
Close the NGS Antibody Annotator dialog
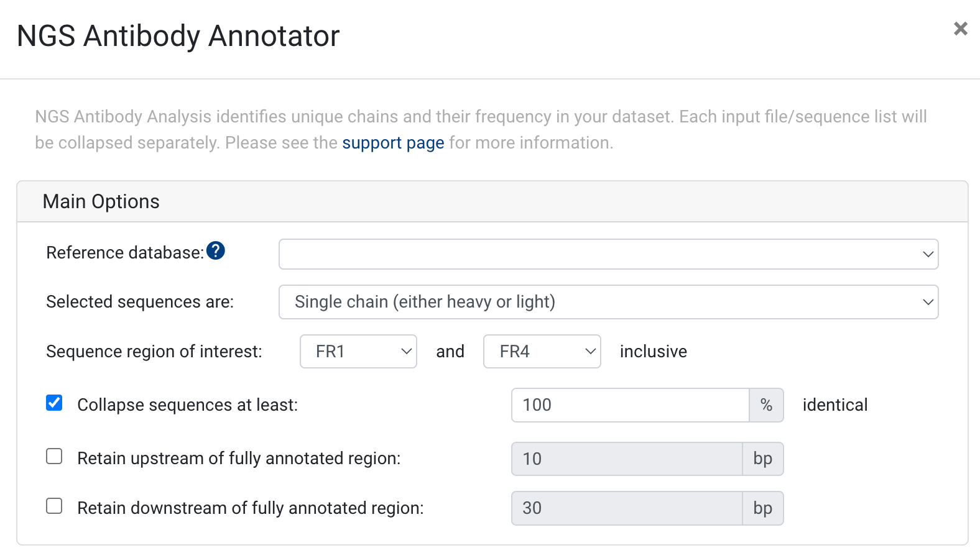[960, 29]
